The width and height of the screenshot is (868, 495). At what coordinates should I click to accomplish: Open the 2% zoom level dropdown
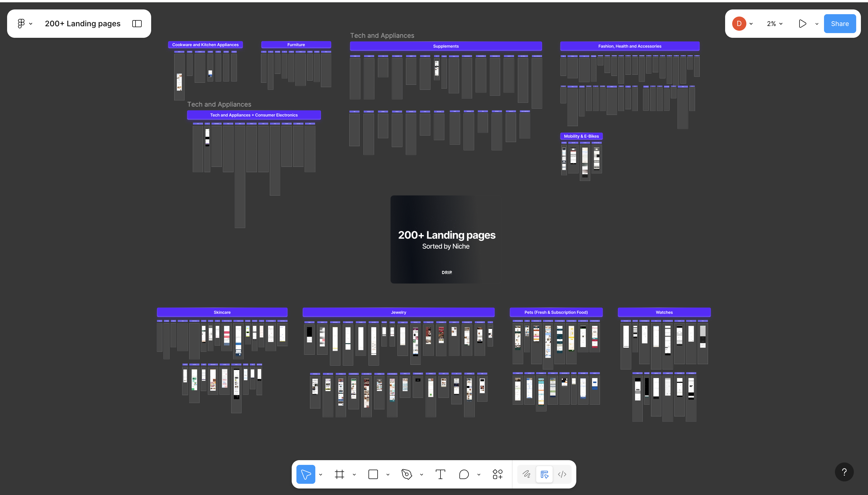[774, 23]
